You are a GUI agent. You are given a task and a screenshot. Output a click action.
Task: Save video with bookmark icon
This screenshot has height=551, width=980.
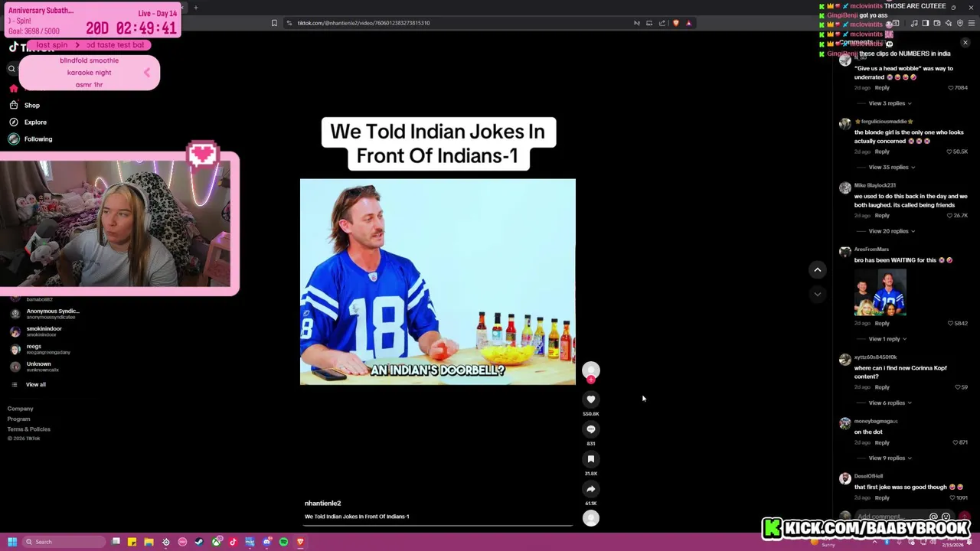pos(590,458)
